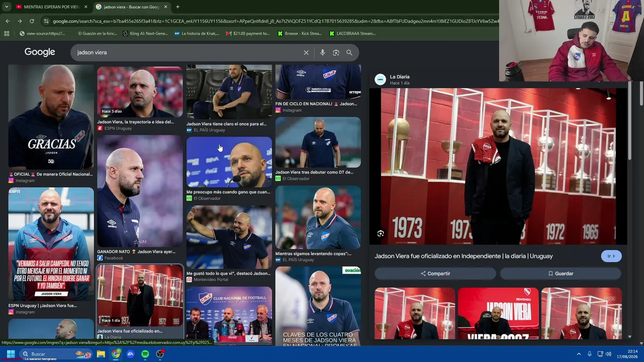Screen dimensions: 644x362
Task: Start voice search with the microphone icon
Action: (x=323, y=52)
